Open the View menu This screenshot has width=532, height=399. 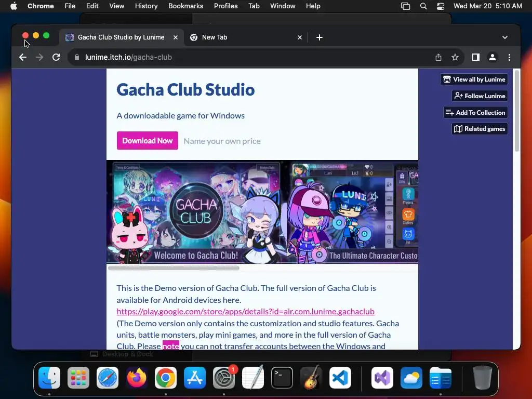coord(116,6)
